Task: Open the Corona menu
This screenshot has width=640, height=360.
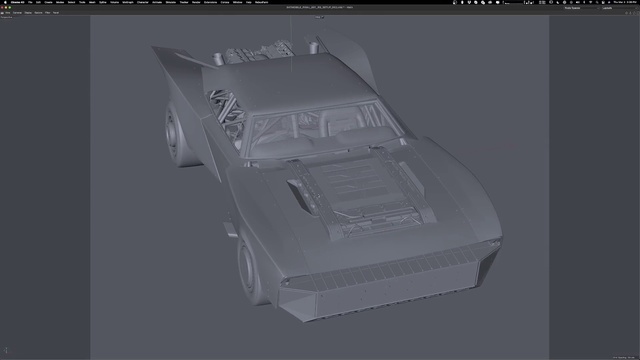Action: coord(225,2)
